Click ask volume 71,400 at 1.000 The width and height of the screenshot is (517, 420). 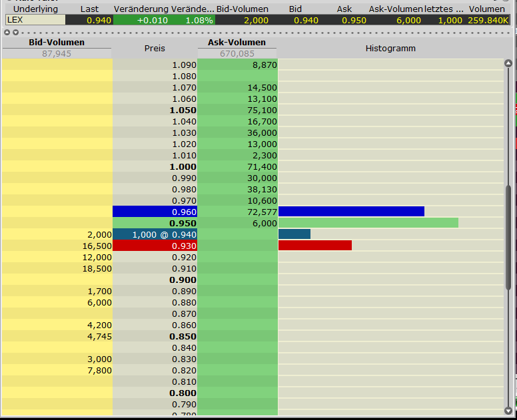click(262, 166)
